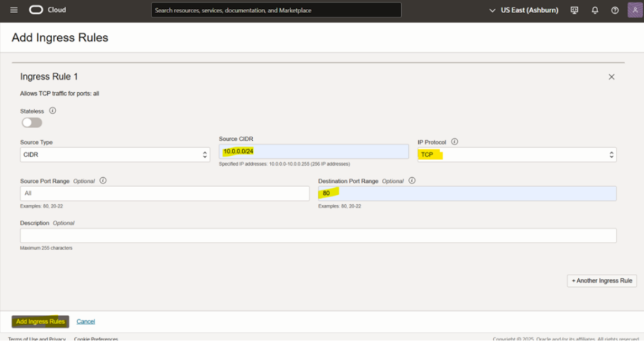Remove Ingress Rule 1 with the X

[611, 77]
